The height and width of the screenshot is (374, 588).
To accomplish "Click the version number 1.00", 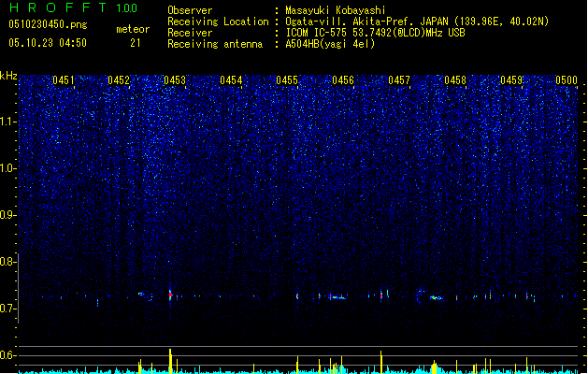I will [x=126, y=8].
